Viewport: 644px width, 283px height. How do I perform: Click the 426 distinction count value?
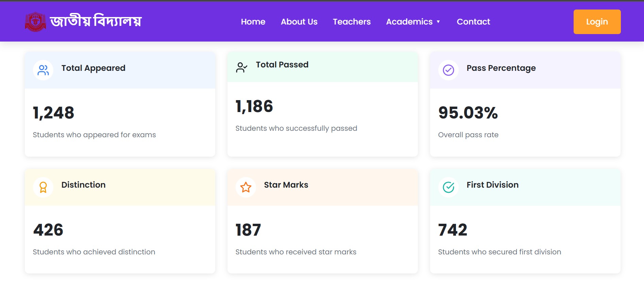[x=48, y=230]
